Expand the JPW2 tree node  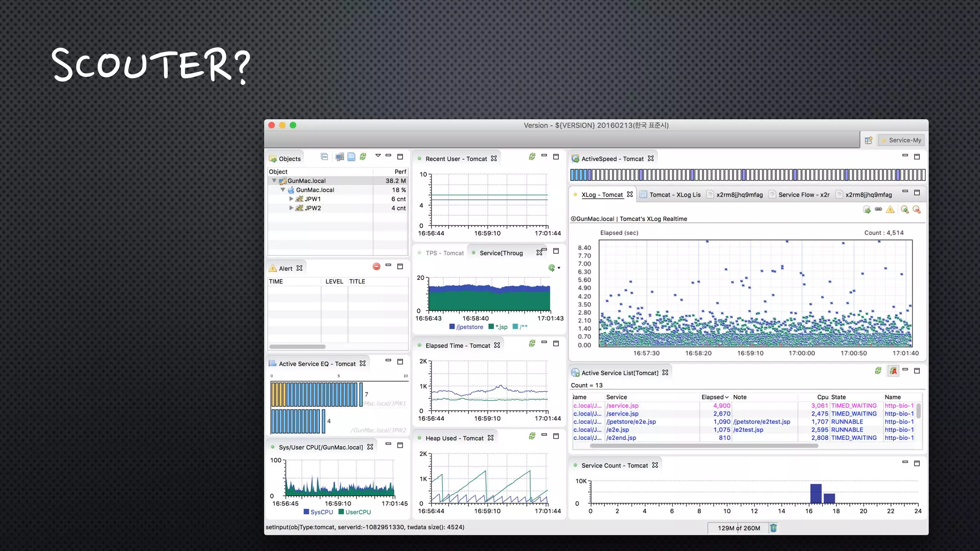tap(291, 208)
